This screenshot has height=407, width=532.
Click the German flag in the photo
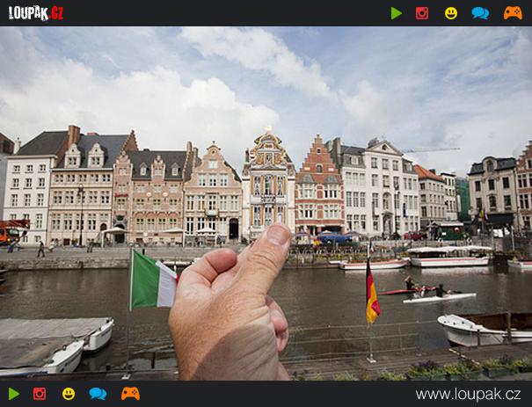pos(372,294)
